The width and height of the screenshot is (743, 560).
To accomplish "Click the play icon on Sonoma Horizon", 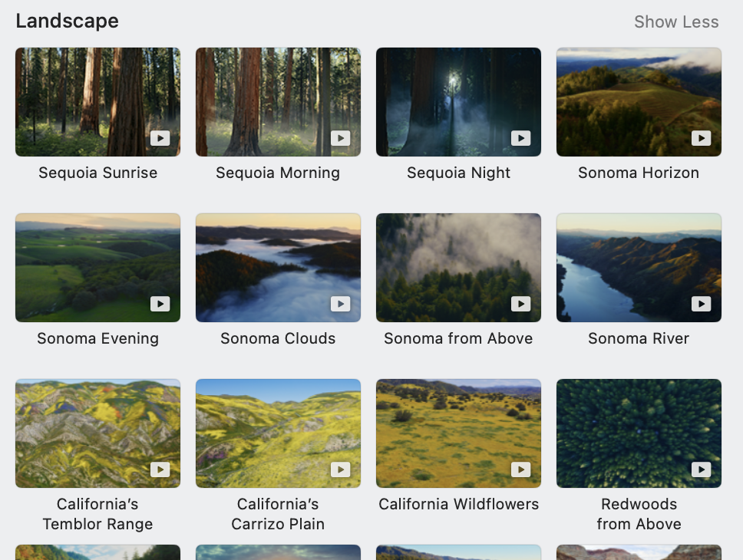I will [701, 138].
